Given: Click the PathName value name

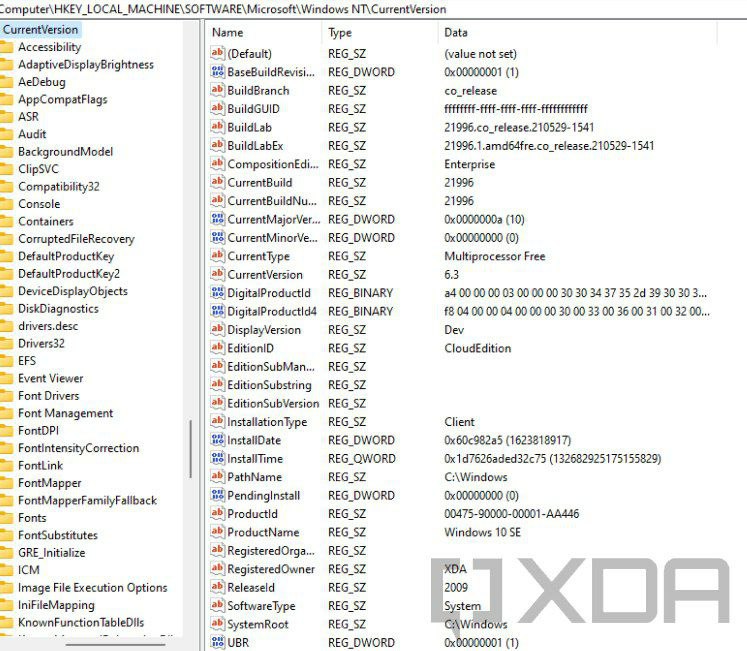Looking at the screenshot, I should 254,477.
